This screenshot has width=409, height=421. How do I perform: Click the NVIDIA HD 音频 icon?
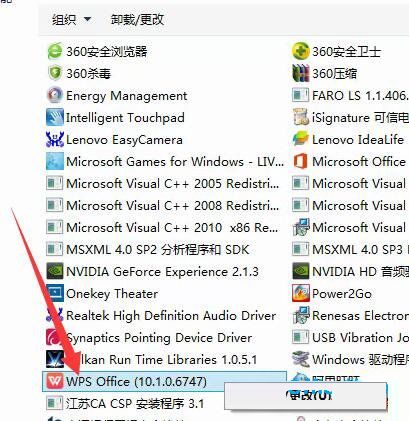(300, 271)
